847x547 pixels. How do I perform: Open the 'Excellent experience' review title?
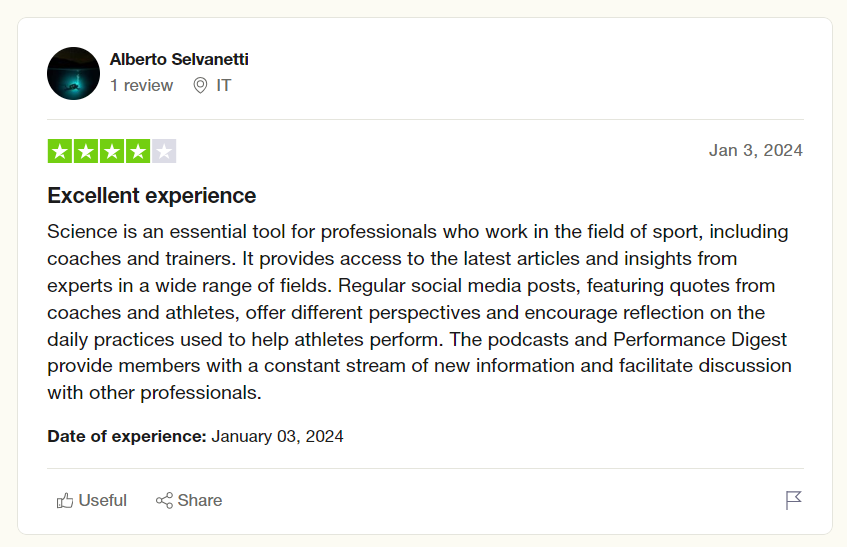(x=152, y=195)
